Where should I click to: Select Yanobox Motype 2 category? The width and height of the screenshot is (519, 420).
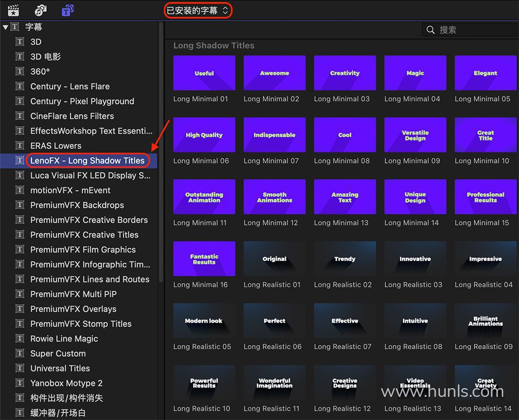coord(79,383)
